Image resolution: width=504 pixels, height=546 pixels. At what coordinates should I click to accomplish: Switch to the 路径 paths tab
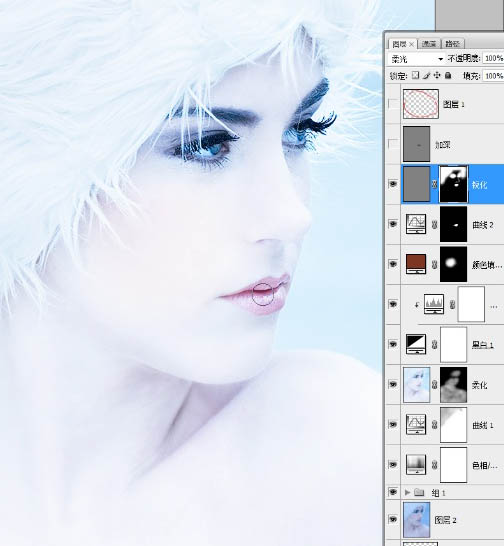coord(453,44)
